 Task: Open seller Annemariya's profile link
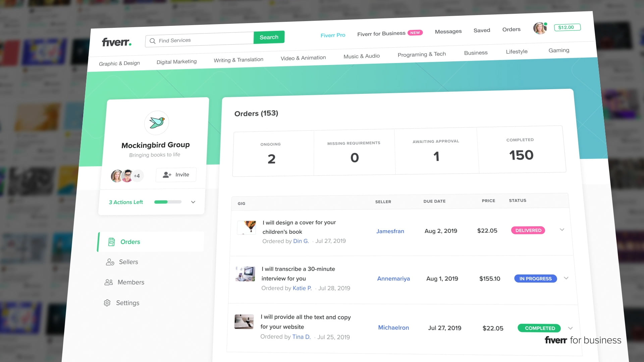click(x=393, y=279)
